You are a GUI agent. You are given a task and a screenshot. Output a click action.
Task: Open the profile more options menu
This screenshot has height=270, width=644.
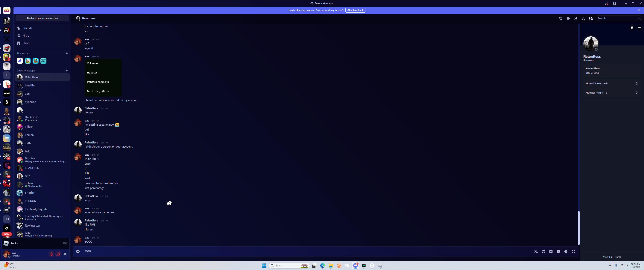[x=639, y=27]
